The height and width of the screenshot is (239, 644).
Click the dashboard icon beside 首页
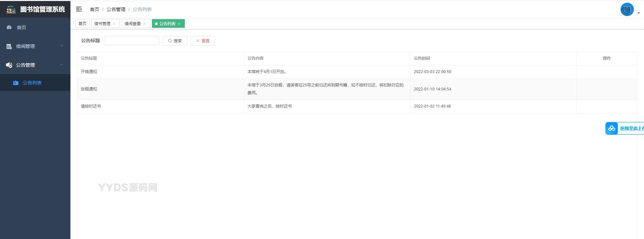pyautogui.click(x=9, y=27)
